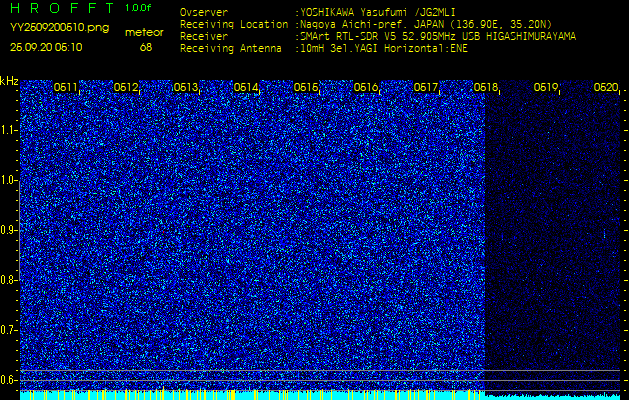This screenshot has height=400, width=629.
Task: Click the Receiving Antenna 10mH 3el.YAGI value
Action: point(383,49)
